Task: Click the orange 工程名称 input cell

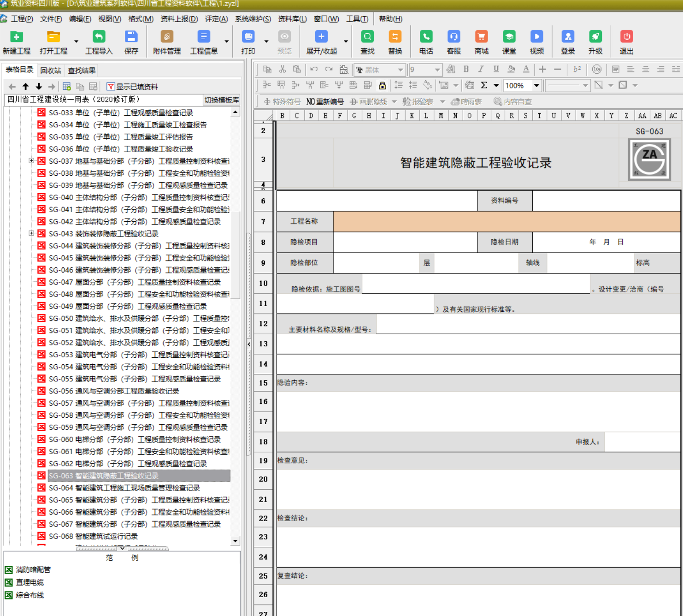Action: 506,221
